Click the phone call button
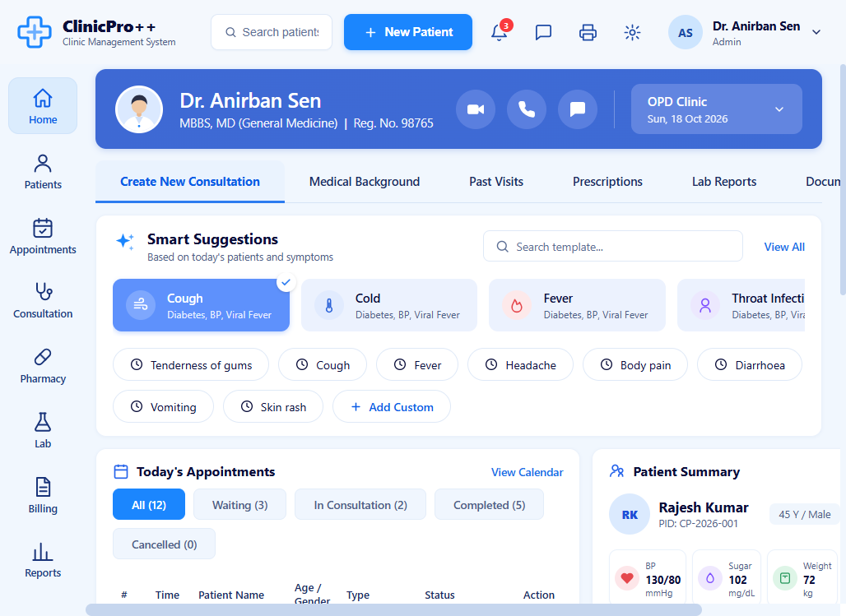This screenshot has height=616, width=846. coord(527,109)
